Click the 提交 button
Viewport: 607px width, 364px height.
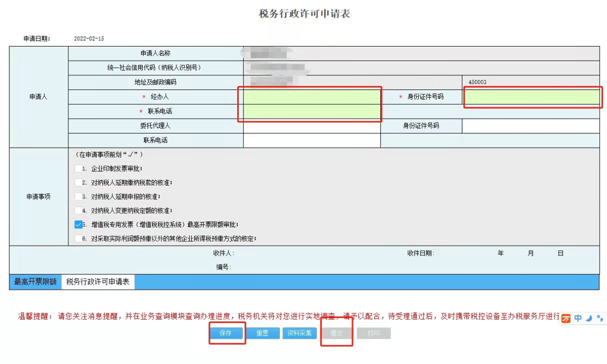(336, 333)
